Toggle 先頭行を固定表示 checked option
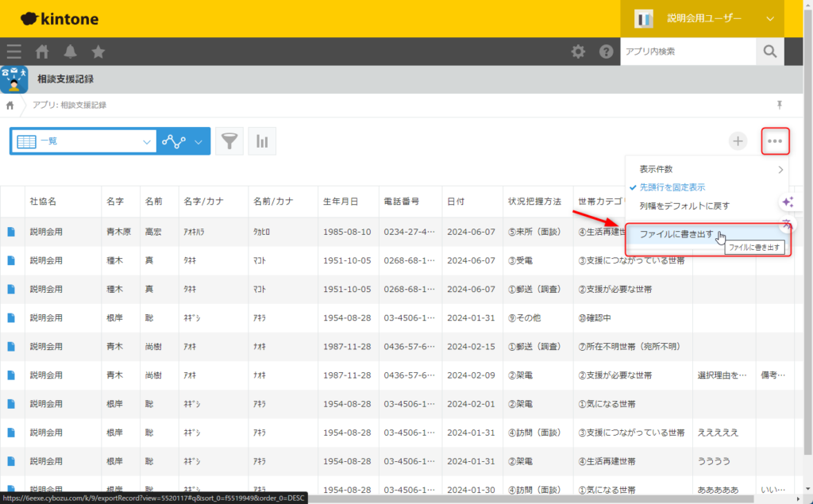The width and height of the screenshot is (813, 504). 672,187
